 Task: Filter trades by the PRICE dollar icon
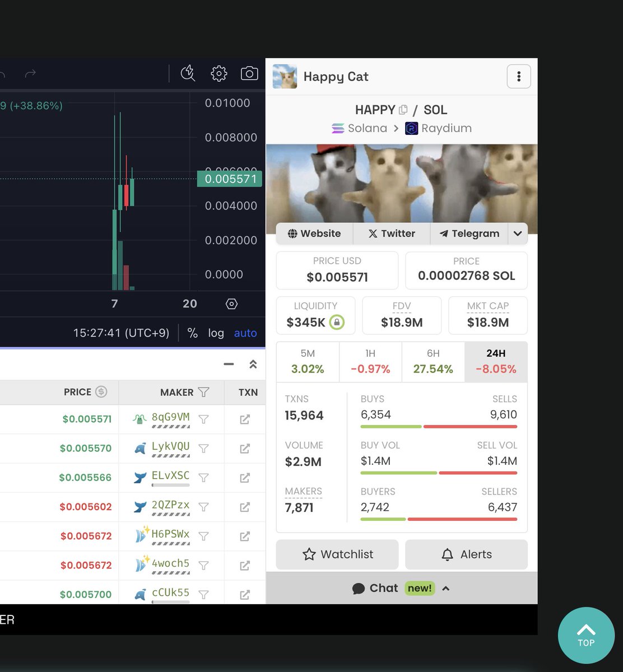tap(101, 392)
